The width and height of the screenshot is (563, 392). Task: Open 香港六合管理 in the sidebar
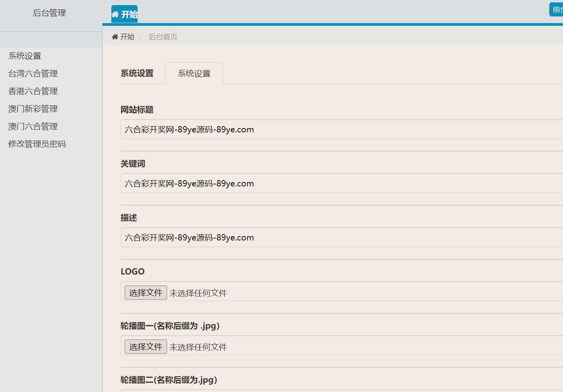click(33, 91)
